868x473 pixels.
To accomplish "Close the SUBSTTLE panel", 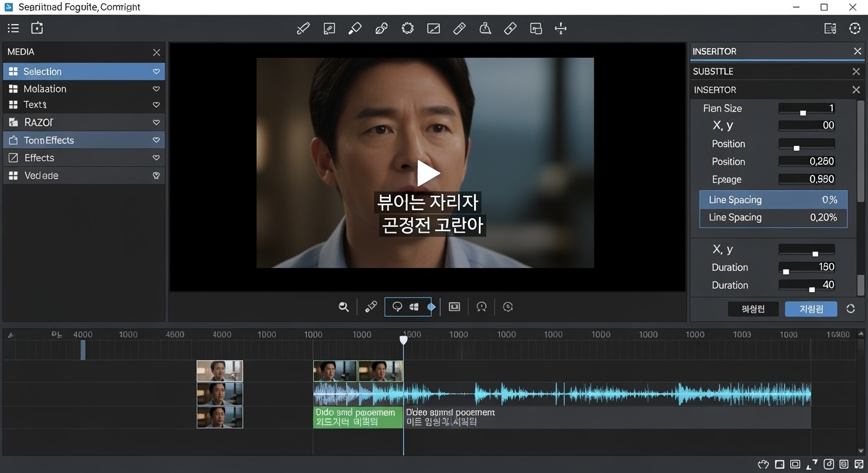I will tap(856, 71).
